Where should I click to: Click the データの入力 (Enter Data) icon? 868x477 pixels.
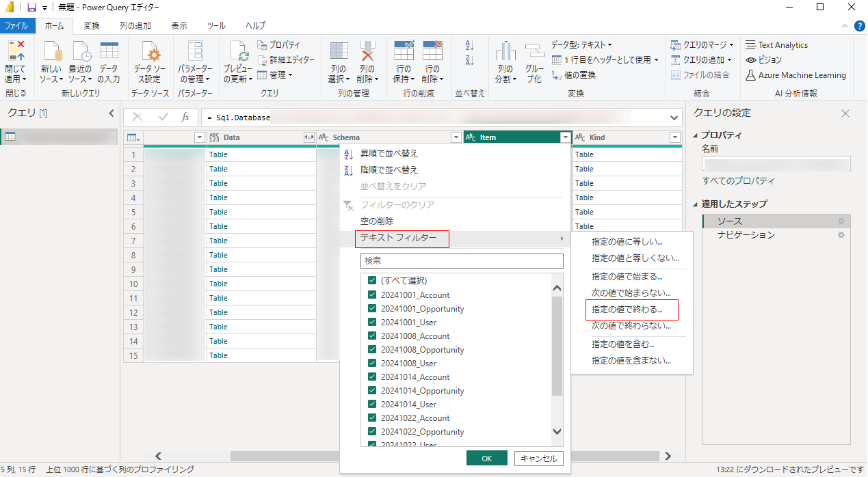click(109, 53)
